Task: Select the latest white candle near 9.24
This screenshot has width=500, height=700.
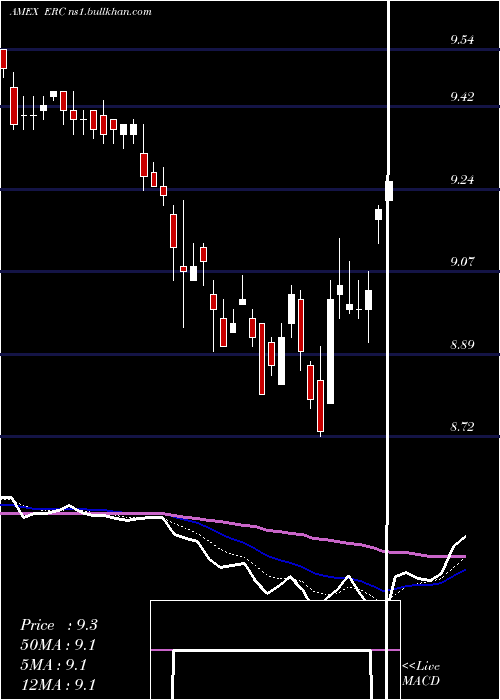Action: 389,191
